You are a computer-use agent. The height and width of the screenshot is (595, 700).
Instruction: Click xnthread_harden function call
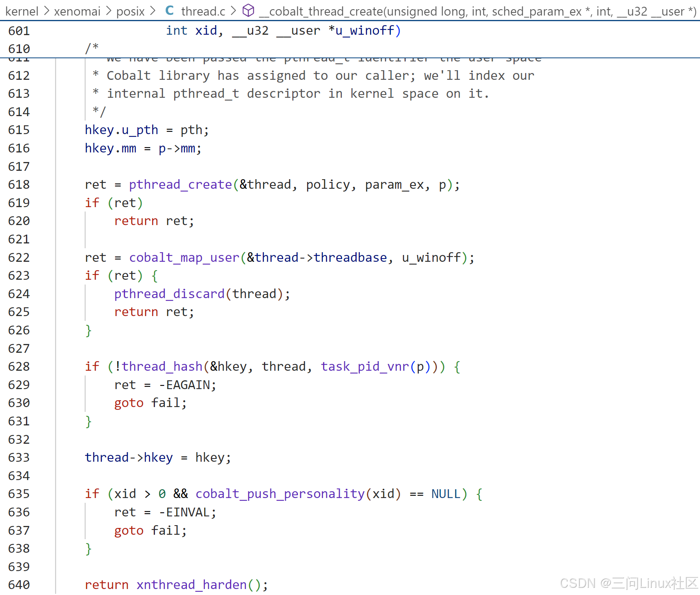pos(192,585)
